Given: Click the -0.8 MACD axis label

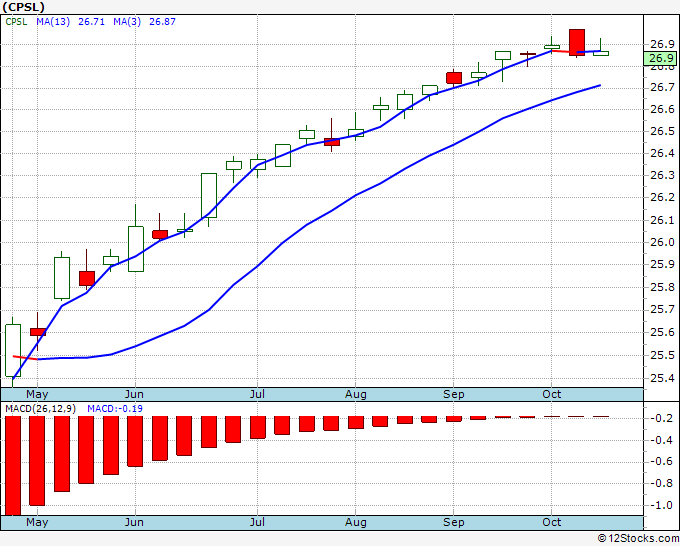Looking at the screenshot, I should [x=661, y=483].
